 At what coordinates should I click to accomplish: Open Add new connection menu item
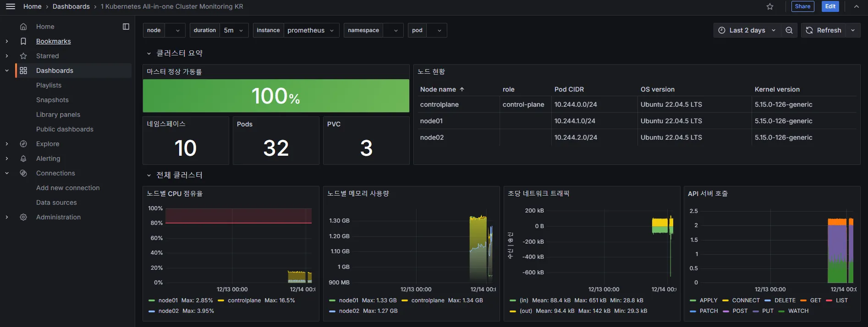click(x=68, y=188)
